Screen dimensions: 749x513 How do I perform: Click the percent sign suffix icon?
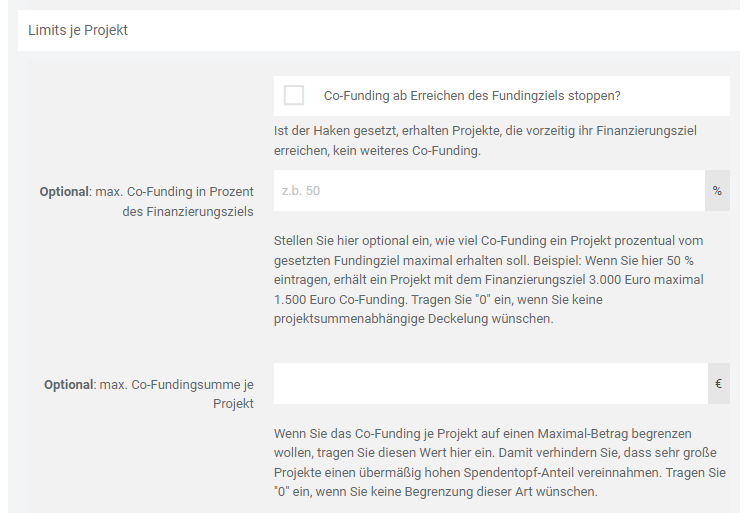[x=717, y=190]
